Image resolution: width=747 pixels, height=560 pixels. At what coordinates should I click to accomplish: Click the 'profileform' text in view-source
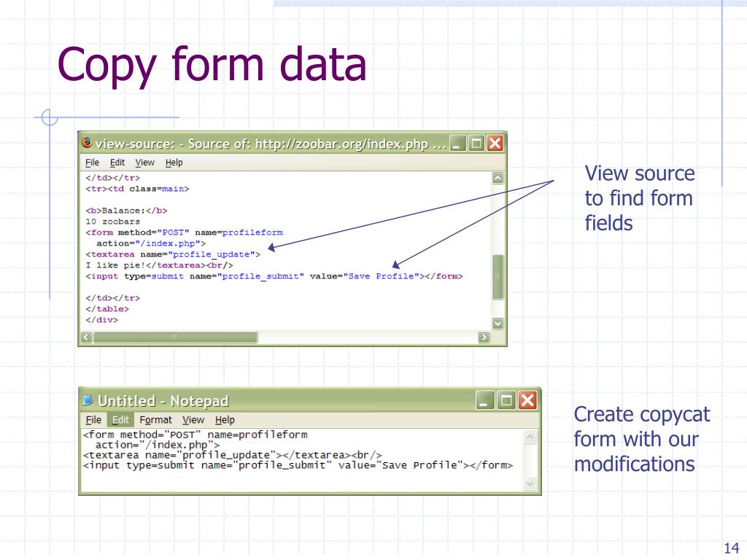(252, 233)
